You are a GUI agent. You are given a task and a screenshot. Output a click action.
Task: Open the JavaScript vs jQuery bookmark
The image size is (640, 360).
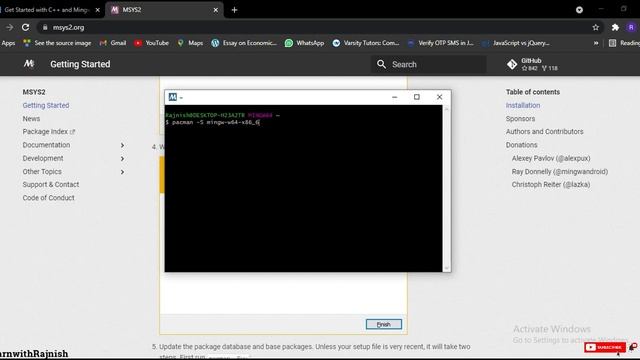(x=516, y=43)
